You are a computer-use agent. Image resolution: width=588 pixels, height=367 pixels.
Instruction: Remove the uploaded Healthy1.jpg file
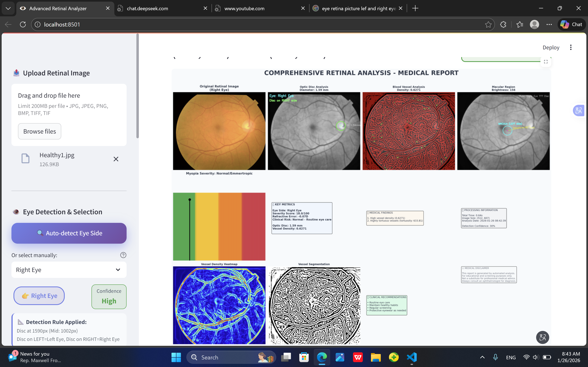pos(116,159)
